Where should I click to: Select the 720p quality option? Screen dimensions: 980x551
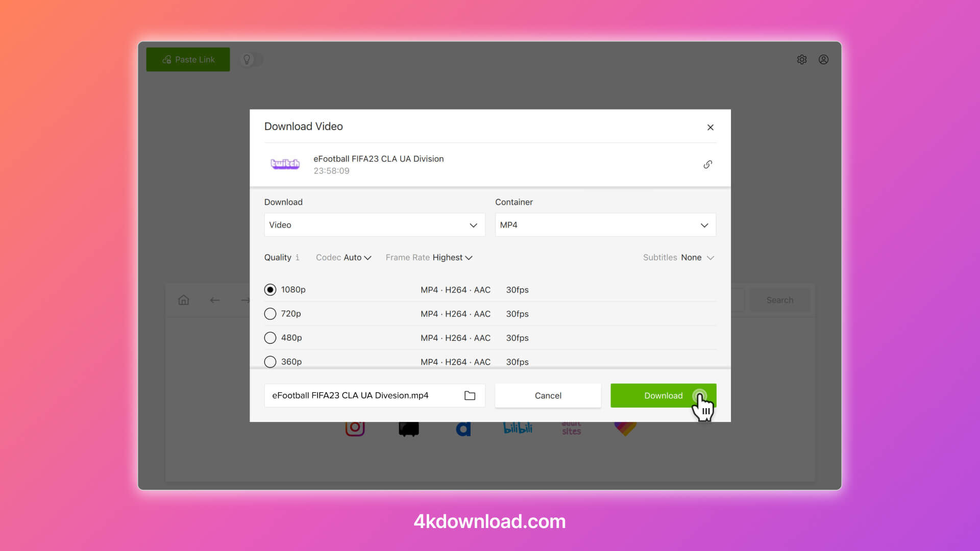tap(270, 314)
